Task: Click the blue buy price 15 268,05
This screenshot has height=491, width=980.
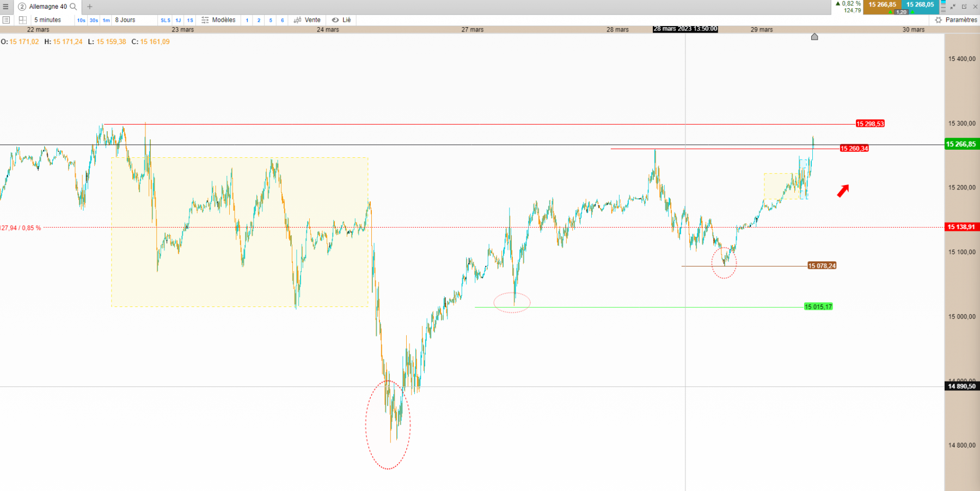Action: pos(920,4)
